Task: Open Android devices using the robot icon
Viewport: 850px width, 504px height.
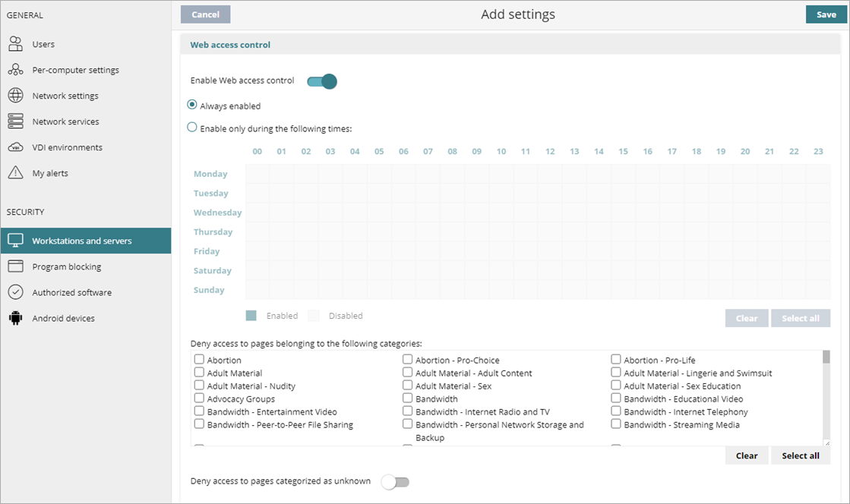Action: [17, 317]
